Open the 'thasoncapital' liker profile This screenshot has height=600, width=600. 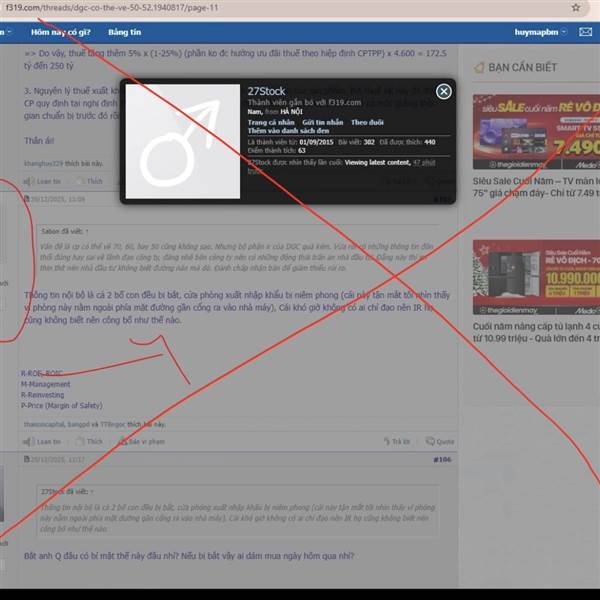point(44,424)
